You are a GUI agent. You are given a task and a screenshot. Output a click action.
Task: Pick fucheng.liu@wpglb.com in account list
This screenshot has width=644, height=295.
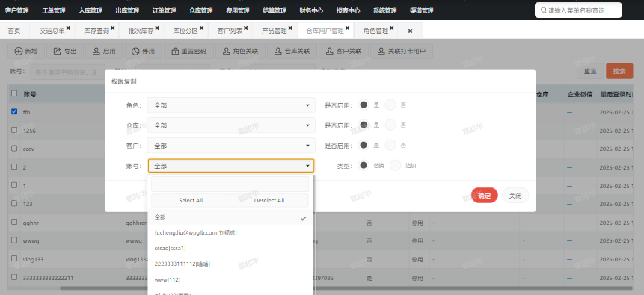click(x=230, y=232)
